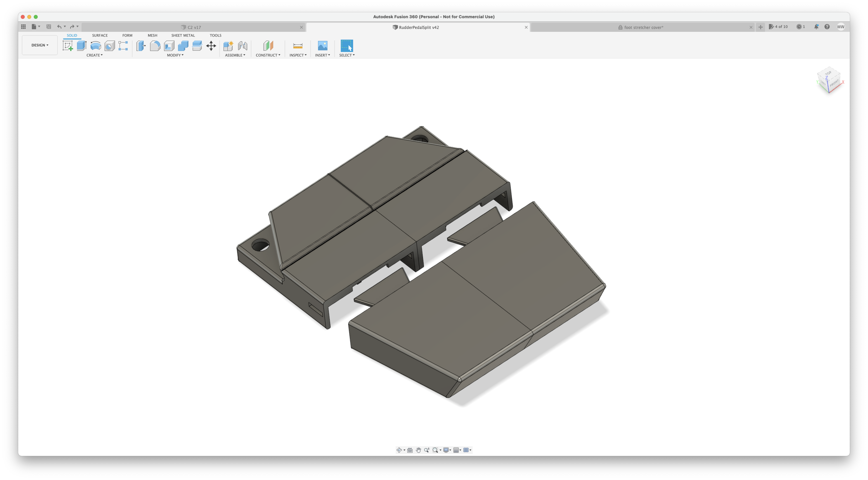Choose the Revolve tool

point(96,45)
